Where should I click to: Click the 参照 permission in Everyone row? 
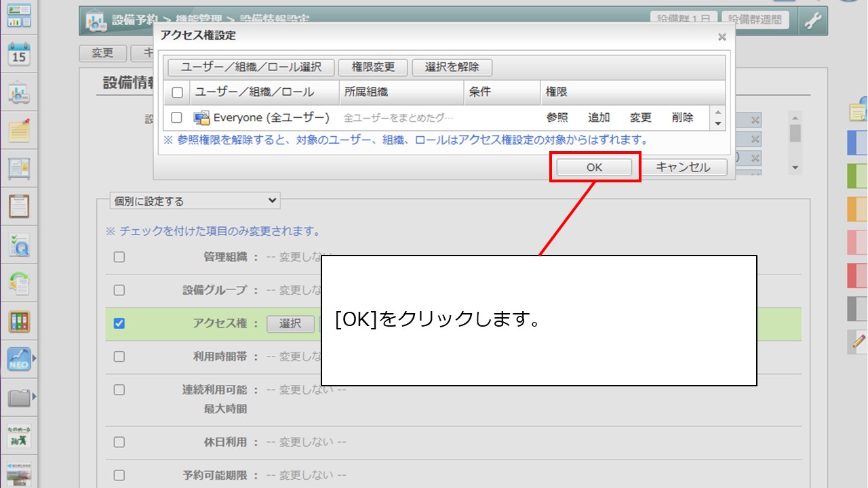557,118
